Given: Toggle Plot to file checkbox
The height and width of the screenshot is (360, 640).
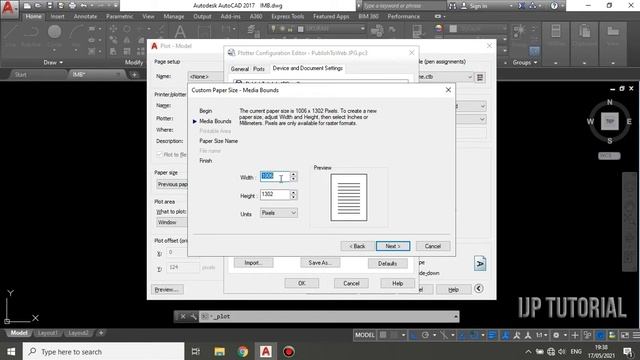Looking at the screenshot, I should [x=159, y=154].
